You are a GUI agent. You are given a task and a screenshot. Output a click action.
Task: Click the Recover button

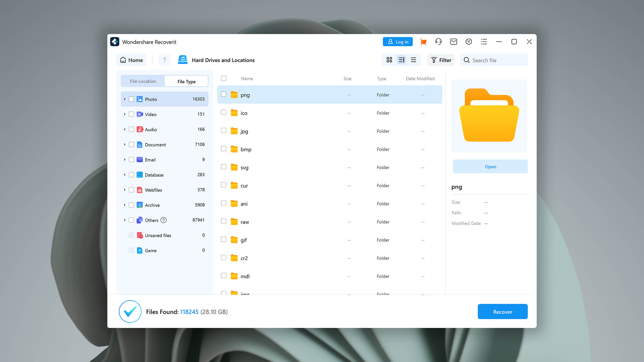[x=503, y=312]
